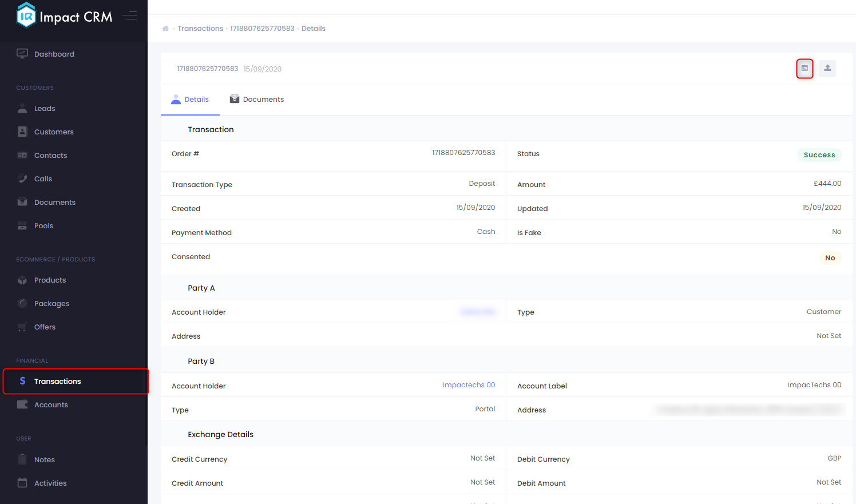This screenshot has width=856, height=504.
Task: Open the highlighted window action icon near upload
Action: pyautogui.click(x=805, y=68)
